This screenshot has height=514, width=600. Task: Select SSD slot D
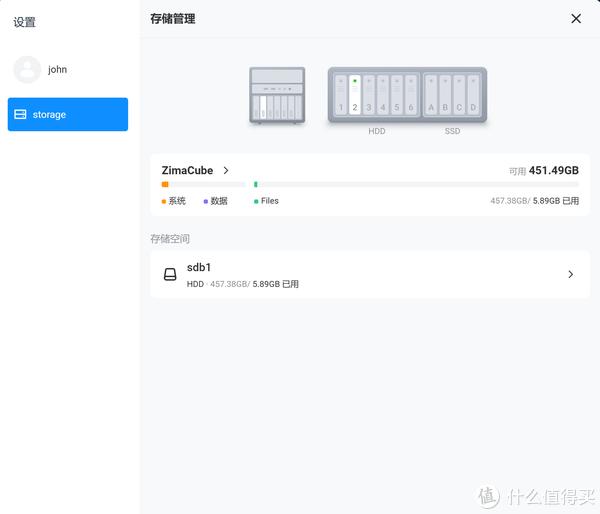pos(473,95)
